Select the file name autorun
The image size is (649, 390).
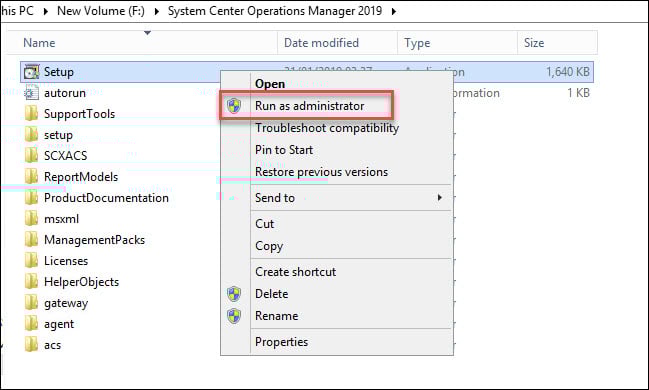[65, 93]
